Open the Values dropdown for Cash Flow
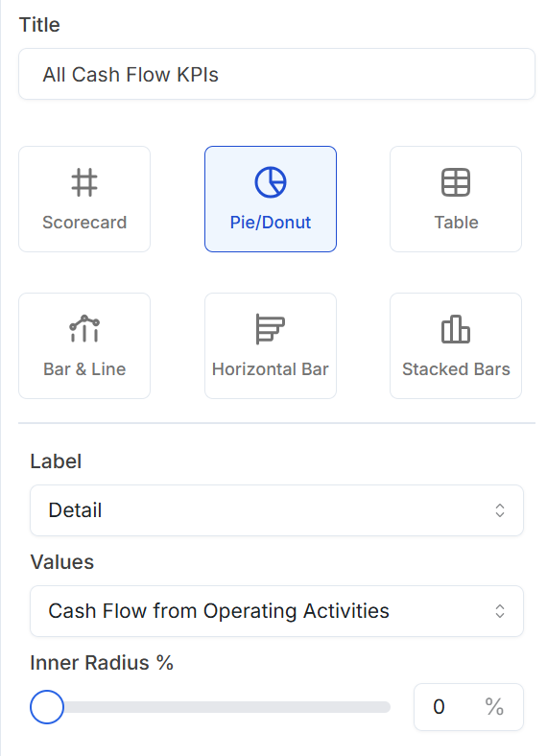The width and height of the screenshot is (547, 756). coord(277,611)
